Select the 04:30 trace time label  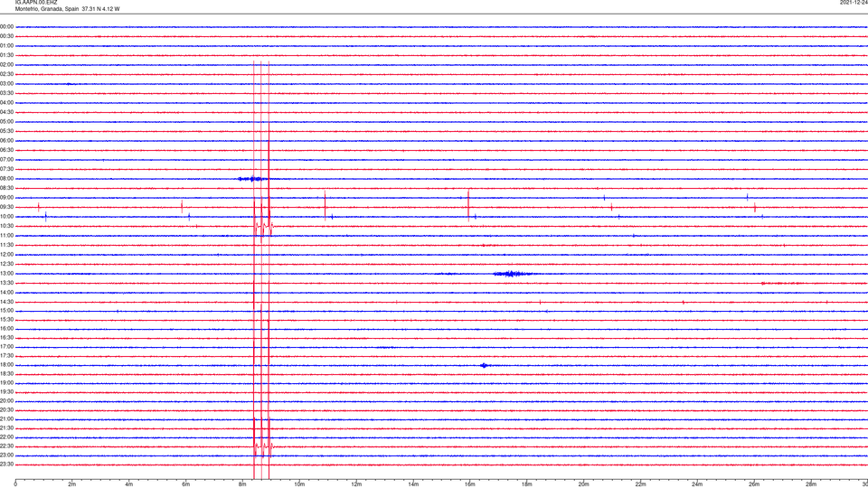click(7, 112)
